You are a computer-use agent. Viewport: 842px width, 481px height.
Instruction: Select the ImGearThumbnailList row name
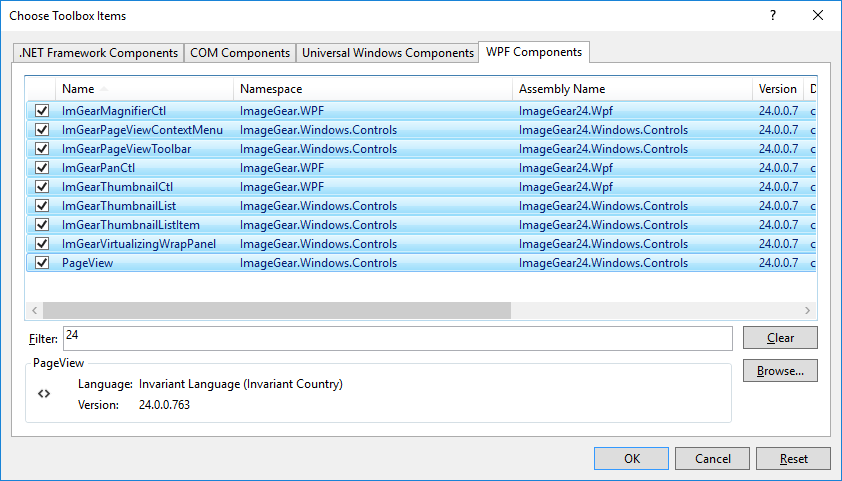point(119,206)
